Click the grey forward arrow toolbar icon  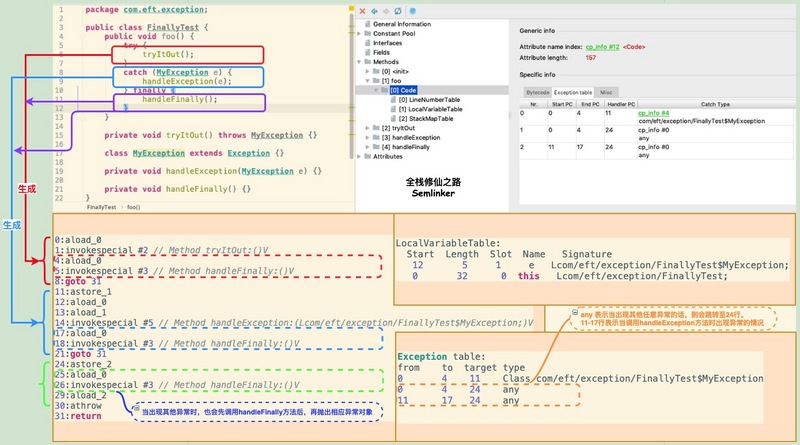[x=386, y=11]
